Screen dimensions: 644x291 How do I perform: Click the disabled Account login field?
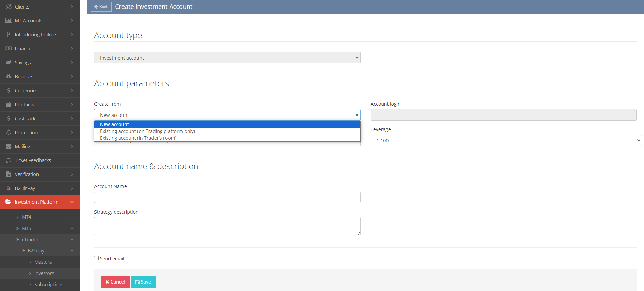tap(503, 115)
